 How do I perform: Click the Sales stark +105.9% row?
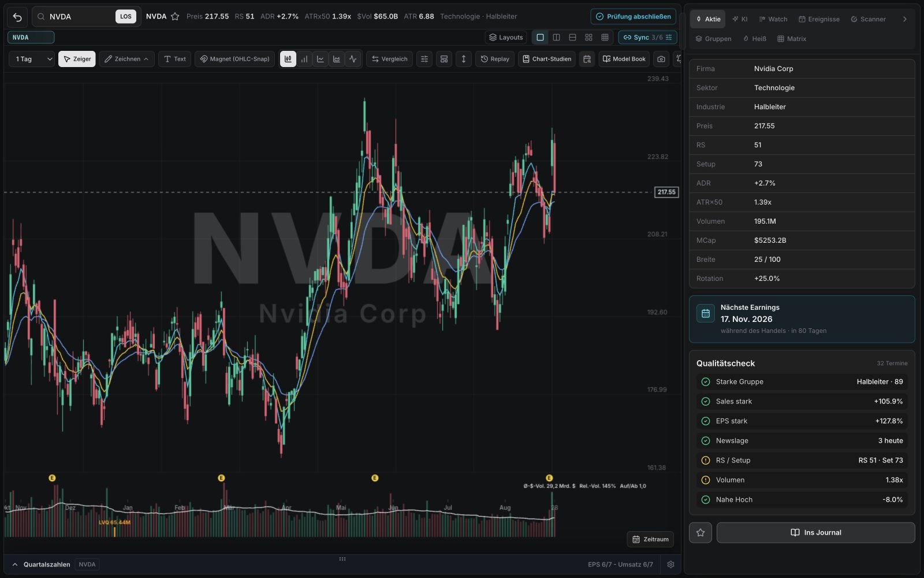point(802,402)
